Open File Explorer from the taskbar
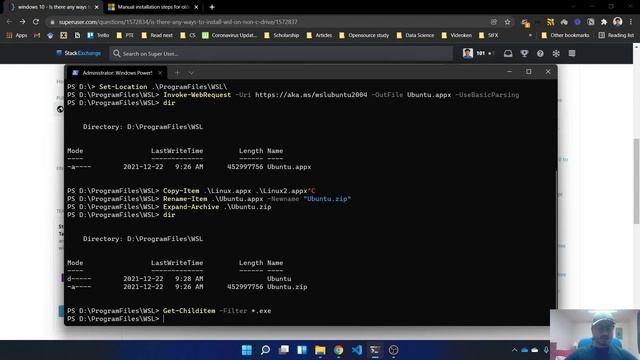This screenshot has width=640, height=360. tap(320, 350)
